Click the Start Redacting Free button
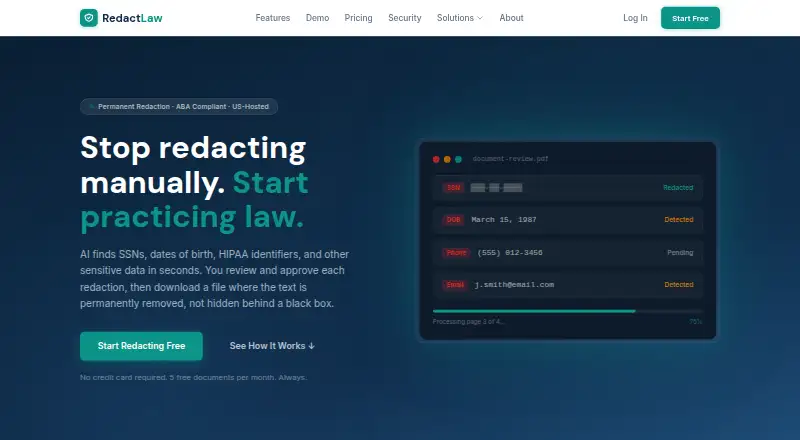Screen dimensions: 800x440 tap(141, 346)
